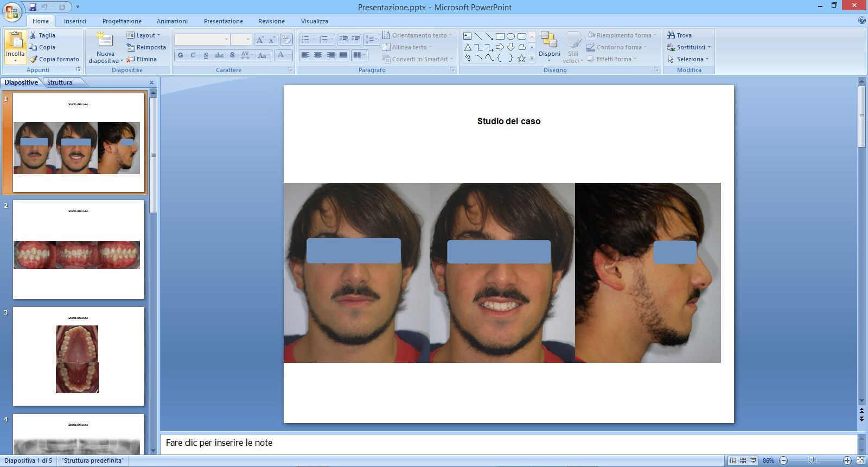Toggle bold (G) formatting

(x=181, y=55)
